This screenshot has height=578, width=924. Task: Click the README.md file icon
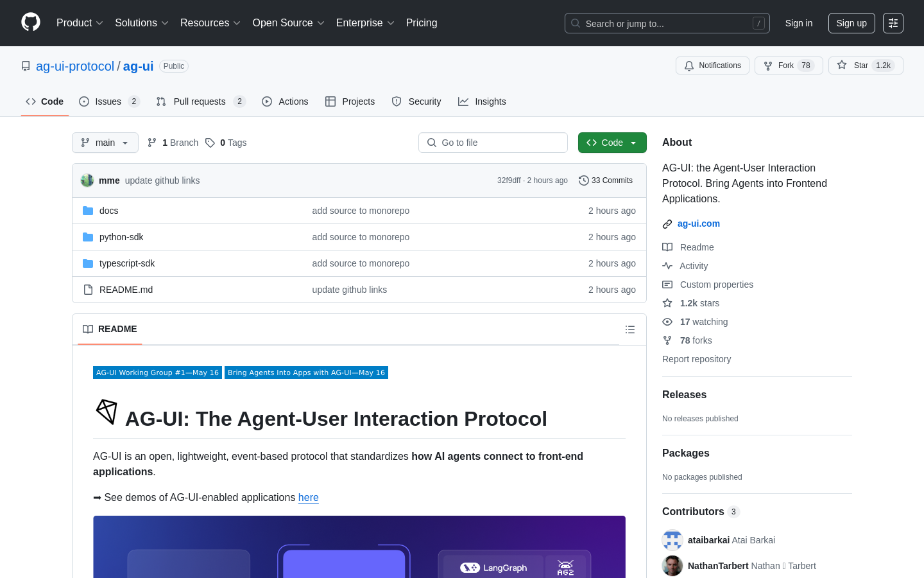pos(88,290)
